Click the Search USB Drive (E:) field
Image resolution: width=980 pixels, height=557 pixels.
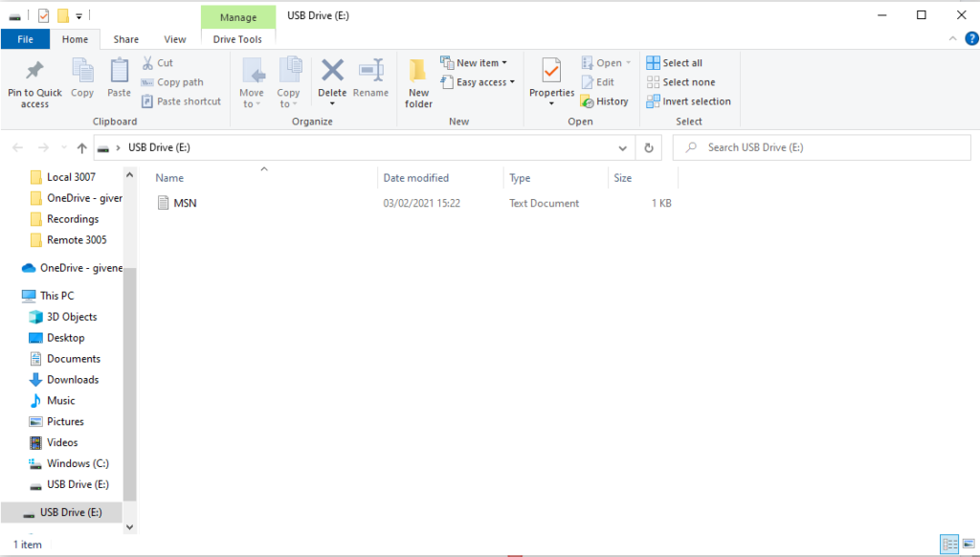[x=823, y=148]
